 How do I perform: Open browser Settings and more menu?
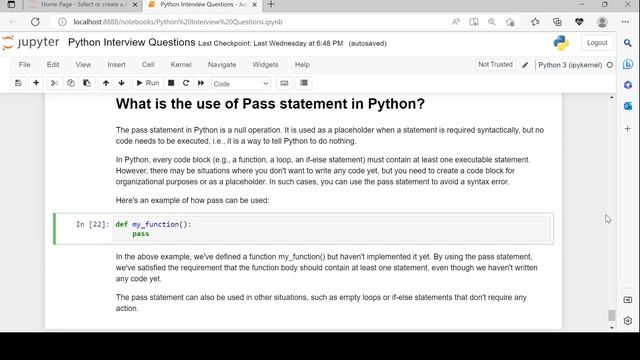click(625, 22)
